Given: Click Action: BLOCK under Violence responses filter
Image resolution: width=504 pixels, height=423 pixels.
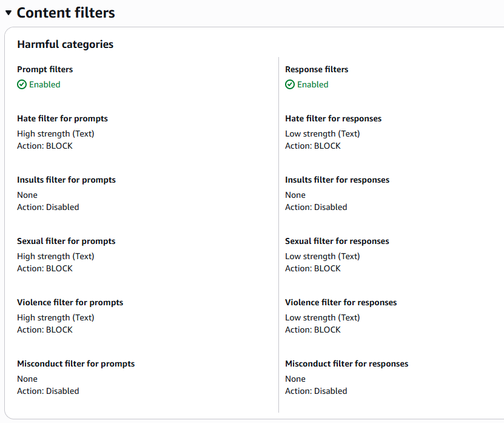Looking at the screenshot, I should 312,330.
